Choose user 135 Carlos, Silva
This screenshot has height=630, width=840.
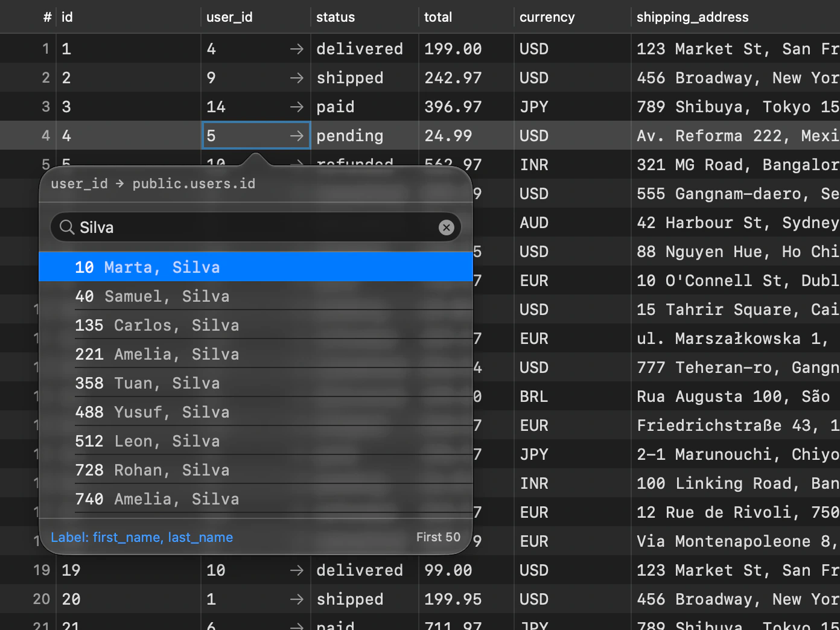click(x=256, y=325)
